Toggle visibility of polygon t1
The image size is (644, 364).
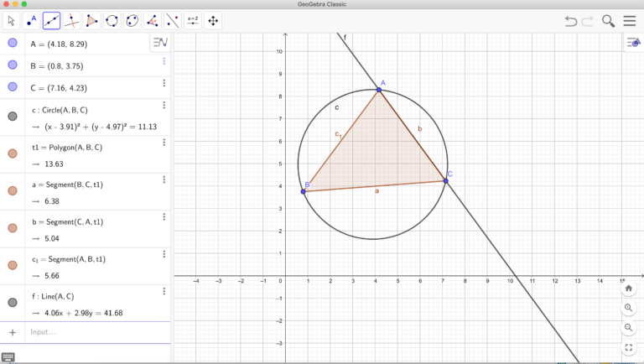click(x=13, y=153)
